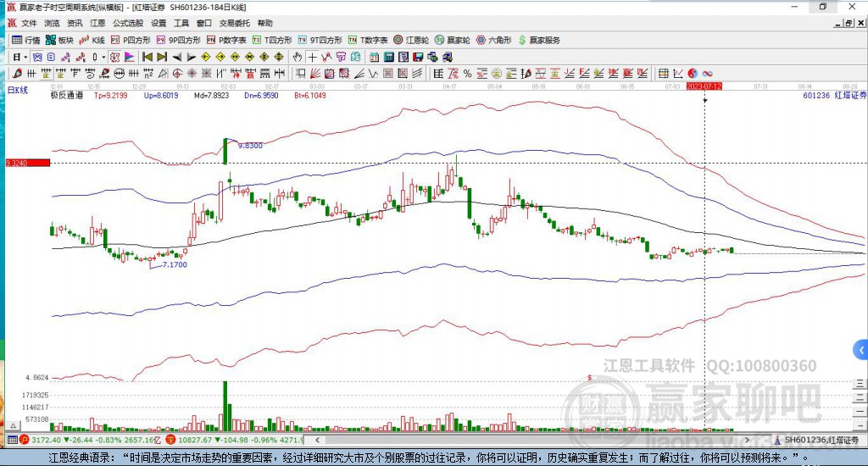Image resolution: width=868 pixels, height=466 pixels.
Task: Open the calculator icon in toolbar
Action: [x=388, y=57]
